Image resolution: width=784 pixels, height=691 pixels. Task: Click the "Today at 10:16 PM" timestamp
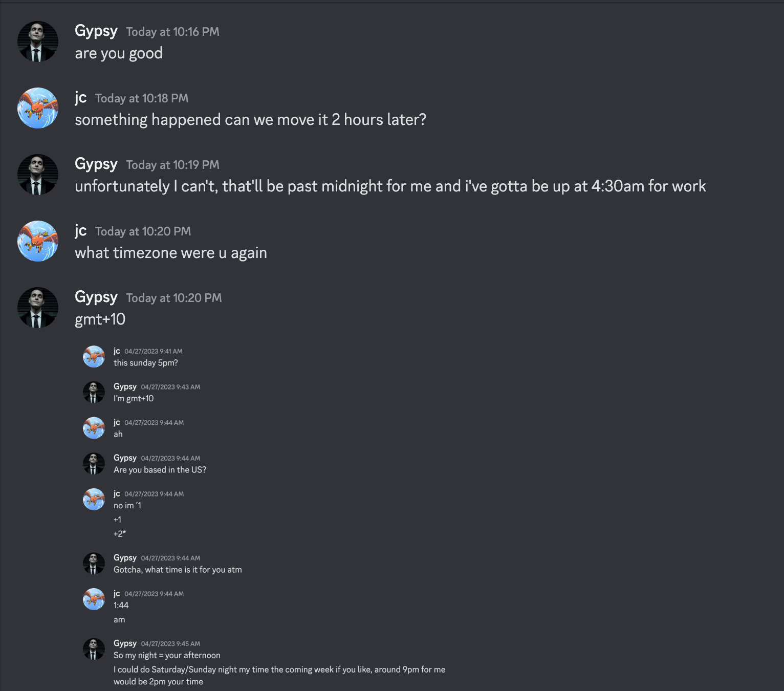(x=172, y=32)
